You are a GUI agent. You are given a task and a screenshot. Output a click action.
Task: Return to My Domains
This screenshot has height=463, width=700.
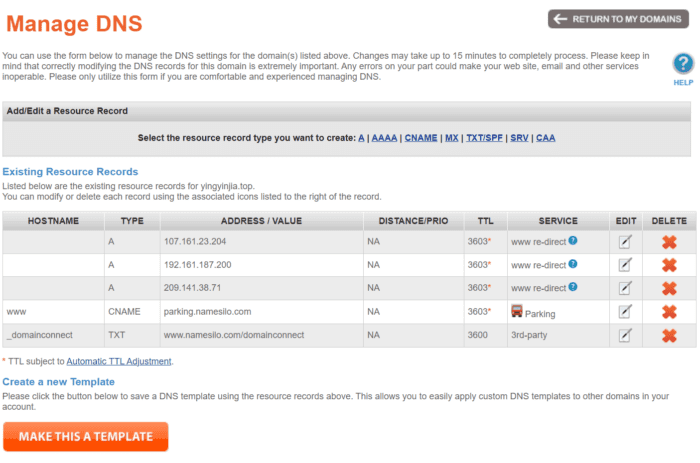[618, 19]
